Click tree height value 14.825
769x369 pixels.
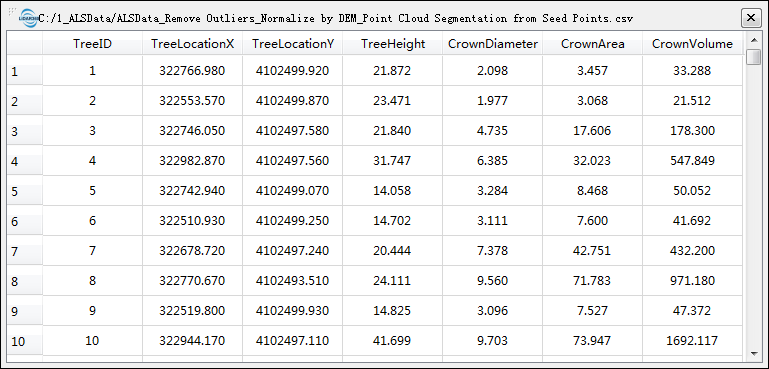coord(393,311)
